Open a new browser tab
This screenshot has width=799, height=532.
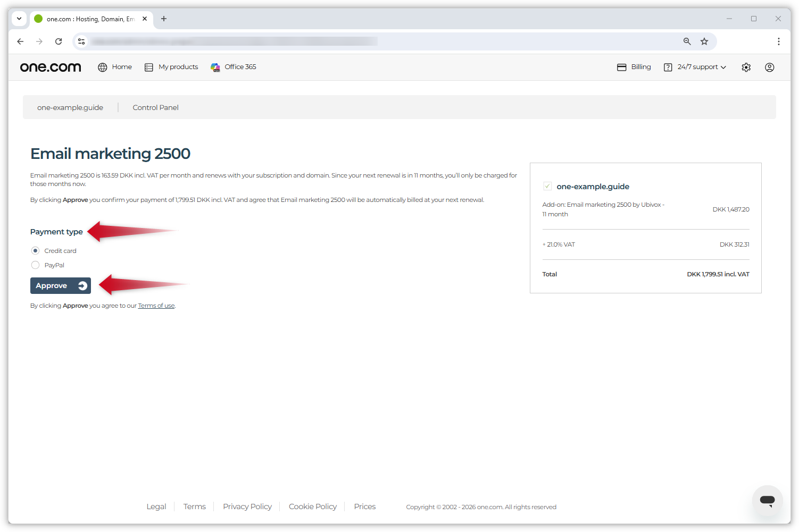coord(164,19)
